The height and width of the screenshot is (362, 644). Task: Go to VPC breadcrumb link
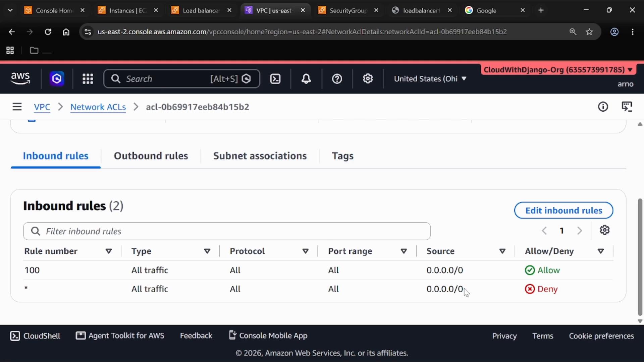tap(42, 107)
